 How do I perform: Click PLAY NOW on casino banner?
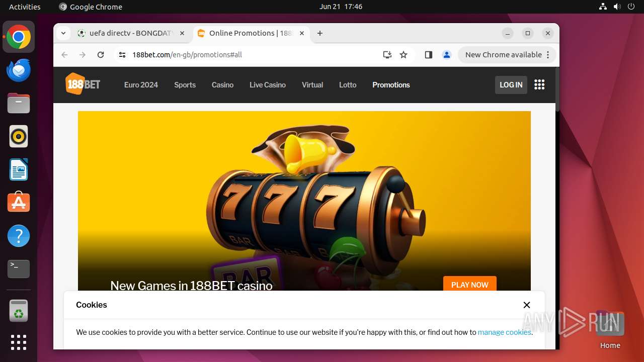pos(470,285)
